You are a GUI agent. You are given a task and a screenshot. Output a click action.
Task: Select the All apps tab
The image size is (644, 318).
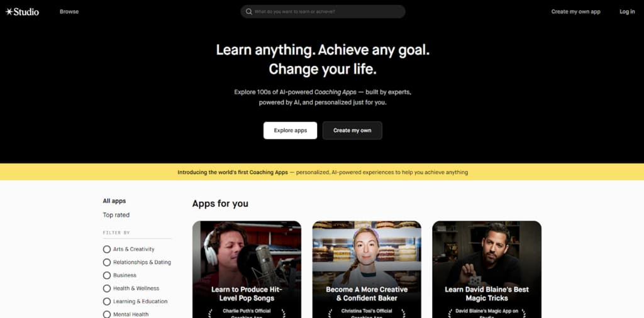tap(114, 201)
